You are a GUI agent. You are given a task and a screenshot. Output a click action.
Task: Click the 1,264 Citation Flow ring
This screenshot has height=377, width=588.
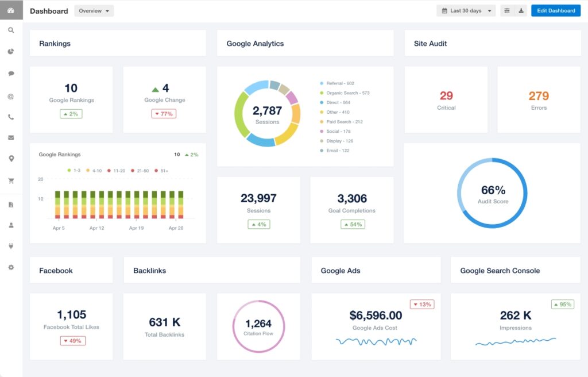259,326
